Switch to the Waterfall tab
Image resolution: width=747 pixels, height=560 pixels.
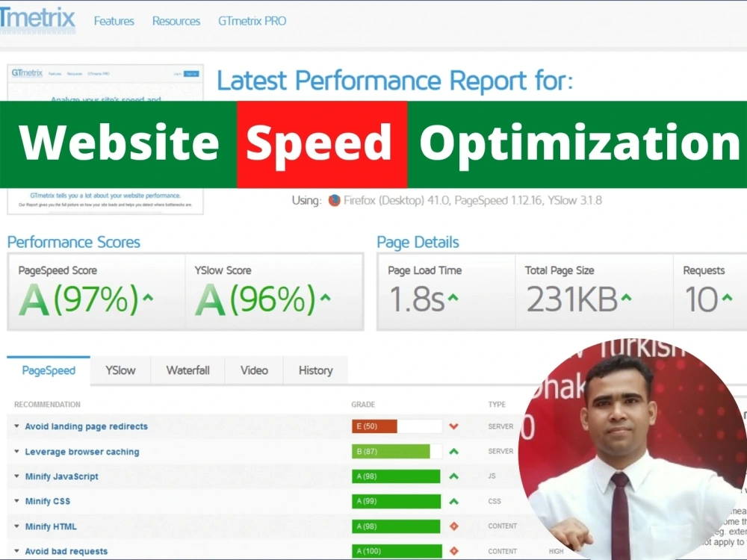(187, 370)
